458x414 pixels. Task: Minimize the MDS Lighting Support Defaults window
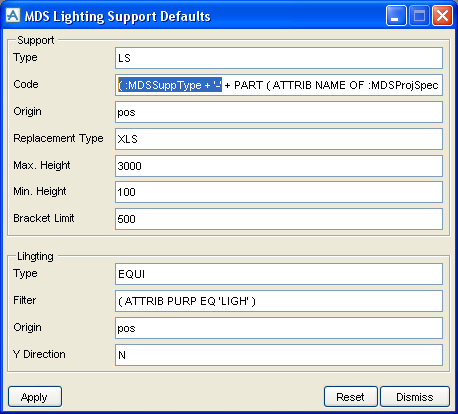(x=396, y=16)
